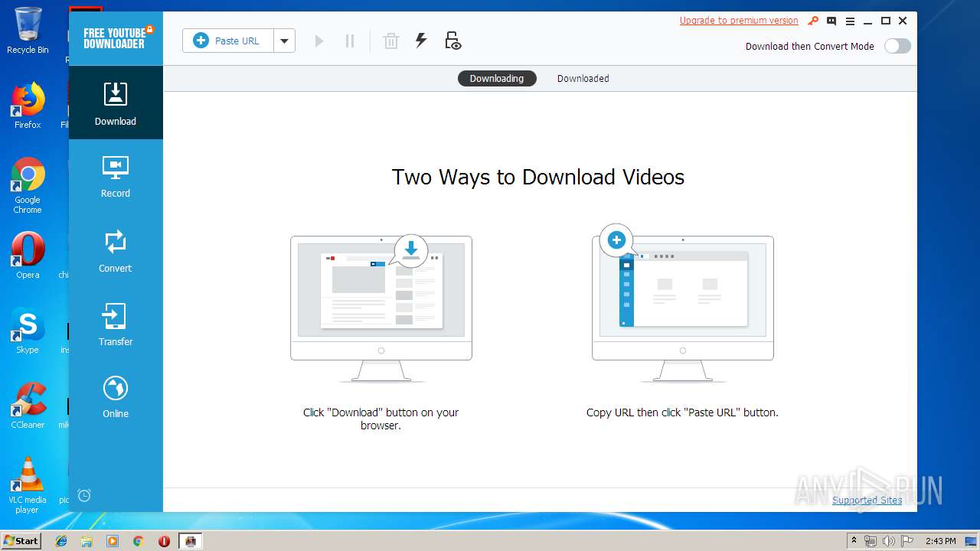The image size is (980, 551).
Task: Click Internet Explorer in the taskbar
Action: pos(61,541)
